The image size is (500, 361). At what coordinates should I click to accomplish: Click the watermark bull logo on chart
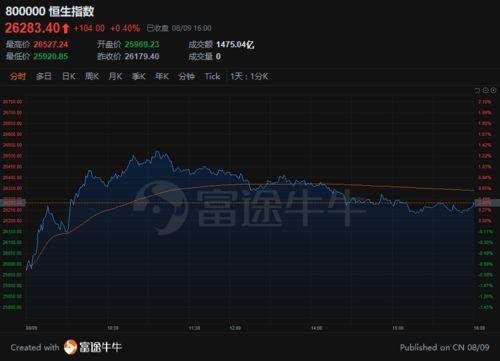pyautogui.click(x=160, y=207)
